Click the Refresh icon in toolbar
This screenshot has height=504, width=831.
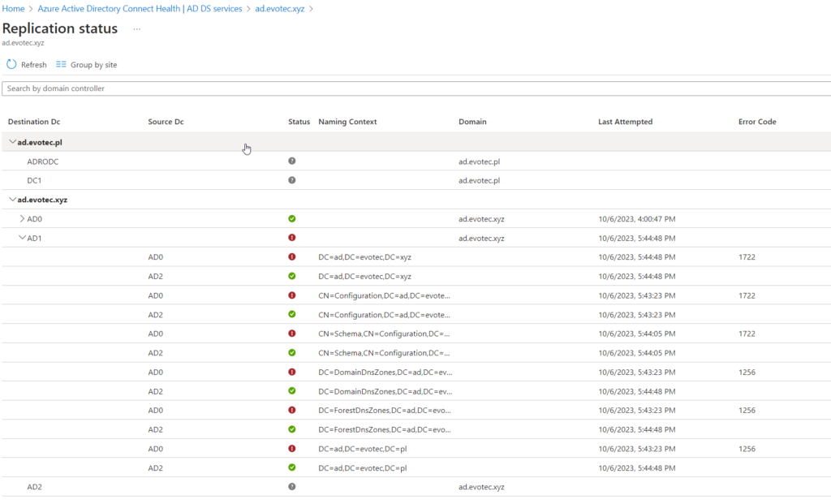(x=11, y=64)
